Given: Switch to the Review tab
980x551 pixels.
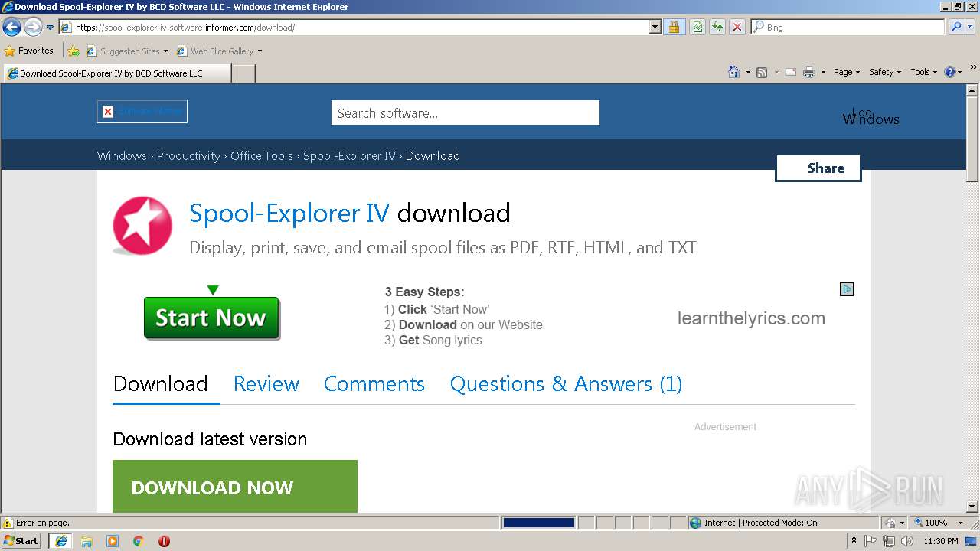Looking at the screenshot, I should 266,383.
